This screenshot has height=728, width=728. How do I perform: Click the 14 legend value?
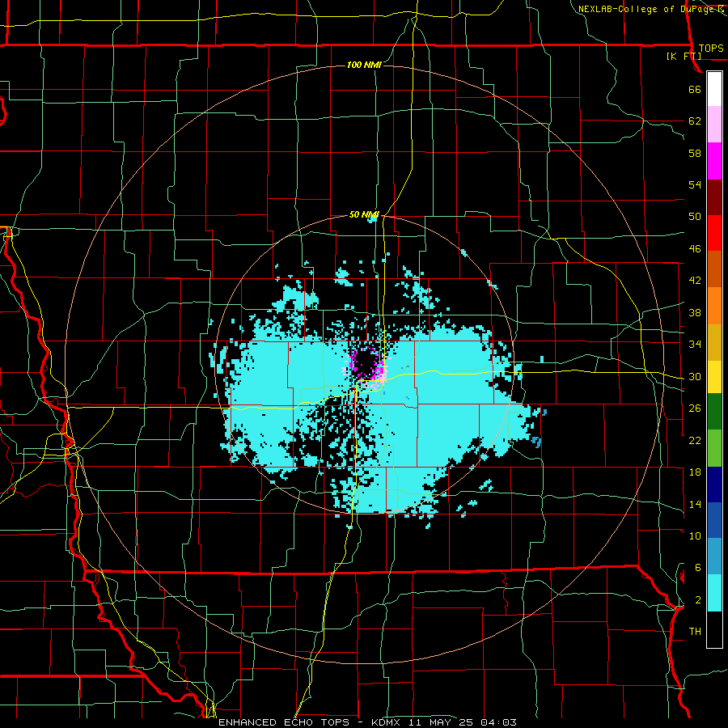[695, 504]
